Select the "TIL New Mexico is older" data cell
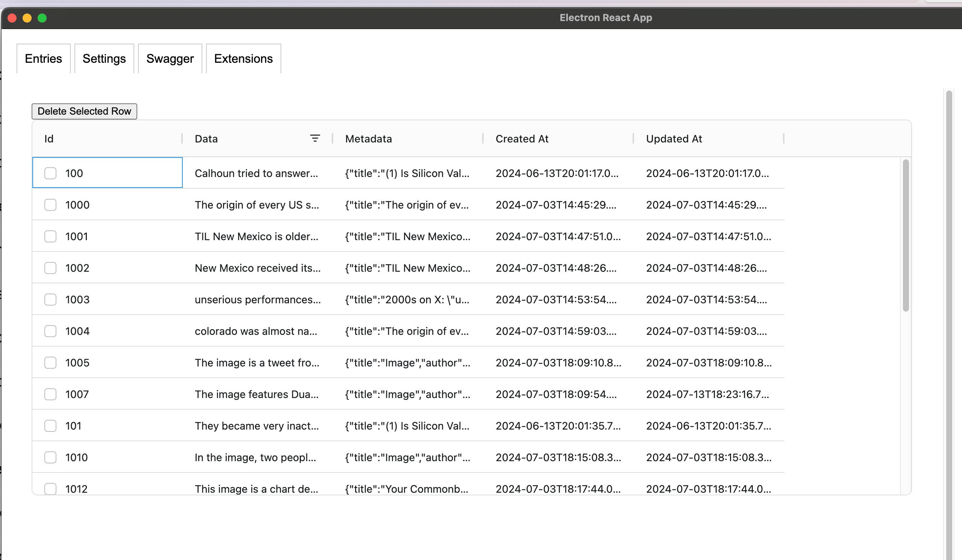Screen dimensions: 962x560 pos(256,236)
